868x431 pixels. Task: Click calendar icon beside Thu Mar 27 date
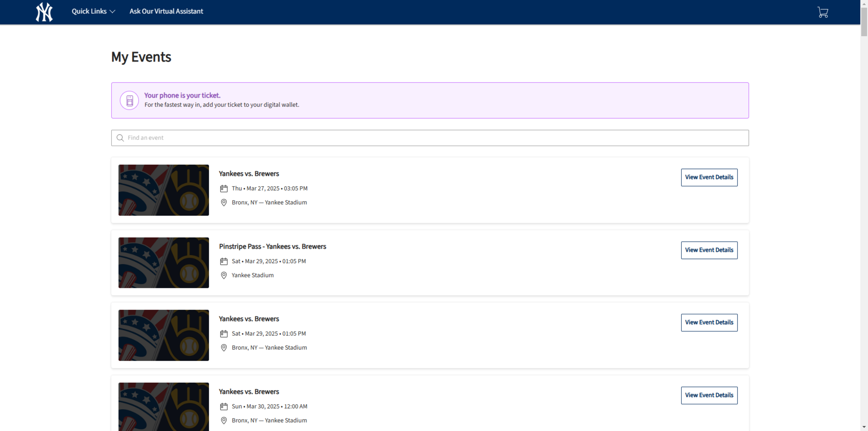pyautogui.click(x=224, y=189)
